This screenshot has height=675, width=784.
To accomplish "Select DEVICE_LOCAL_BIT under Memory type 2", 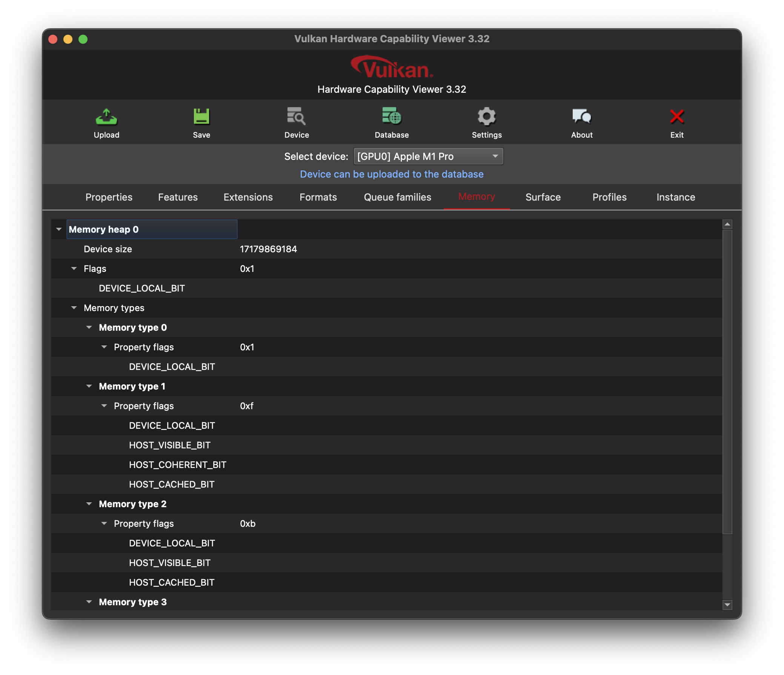I will 172,543.
